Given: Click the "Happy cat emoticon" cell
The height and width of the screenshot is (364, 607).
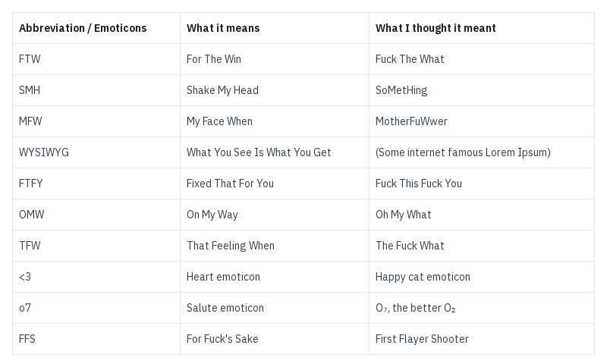Looking at the screenshot, I should tap(423, 277).
